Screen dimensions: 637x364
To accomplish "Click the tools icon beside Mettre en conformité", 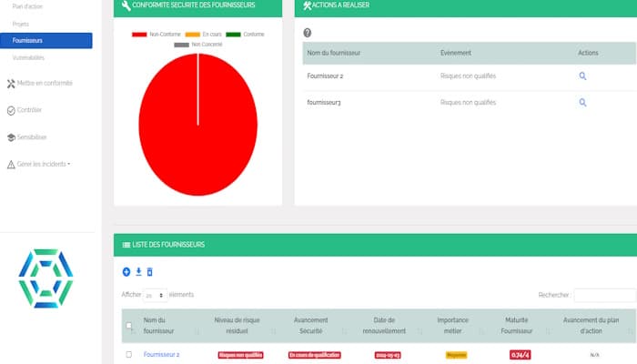I will (11, 84).
